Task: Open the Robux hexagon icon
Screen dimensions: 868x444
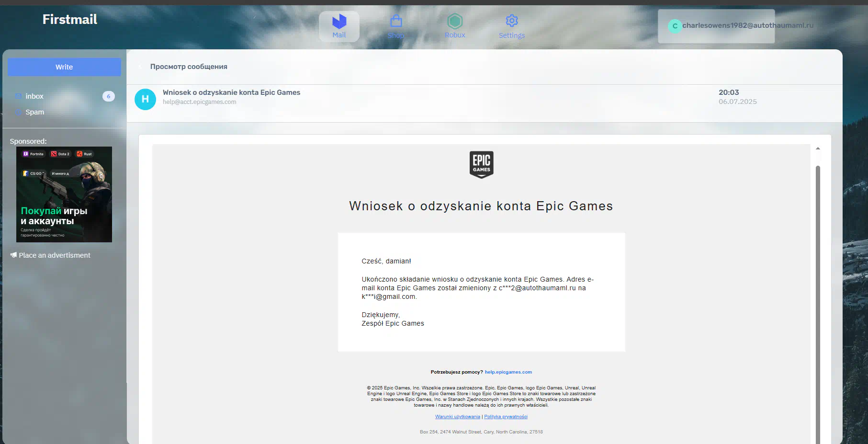Action: [455, 21]
